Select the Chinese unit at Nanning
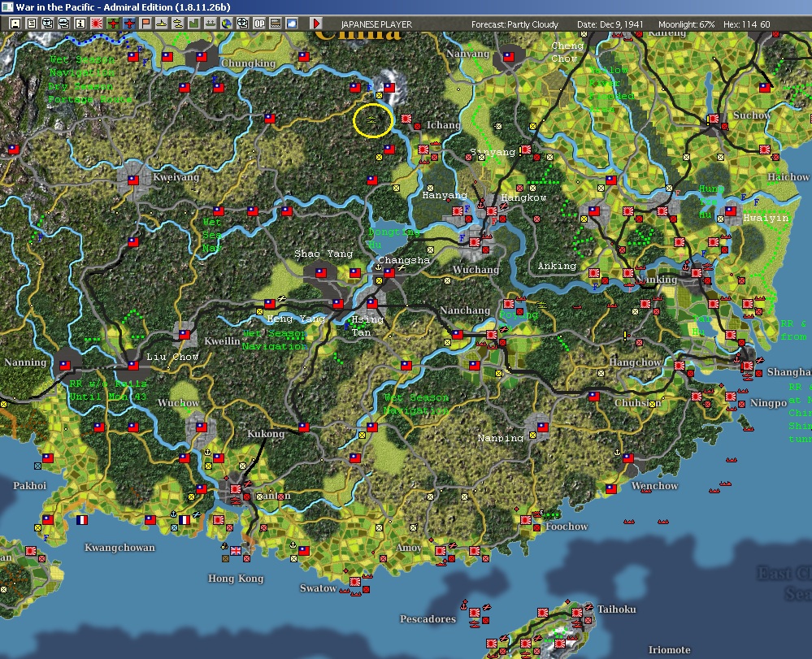Screen dimensions: 812x659 coord(65,366)
